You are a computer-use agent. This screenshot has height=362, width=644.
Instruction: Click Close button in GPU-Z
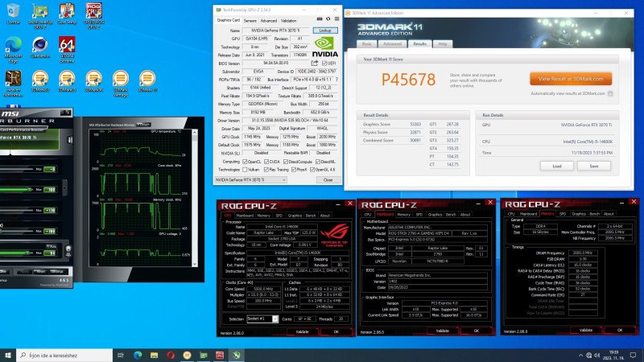point(328,179)
